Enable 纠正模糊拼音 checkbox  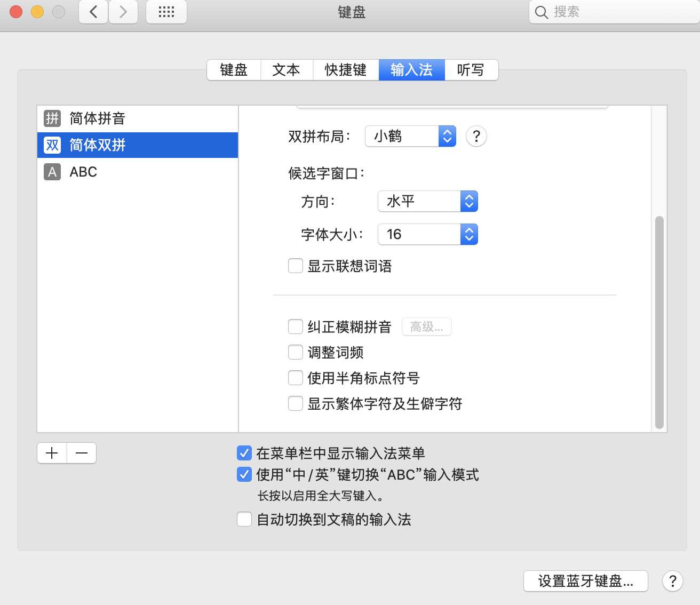click(x=296, y=327)
